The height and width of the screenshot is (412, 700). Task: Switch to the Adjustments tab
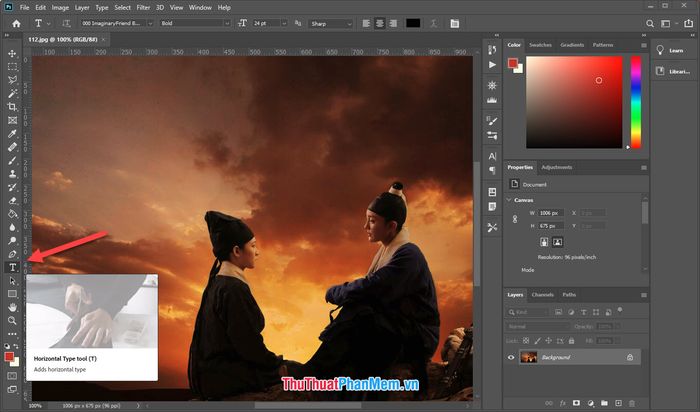[556, 167]
